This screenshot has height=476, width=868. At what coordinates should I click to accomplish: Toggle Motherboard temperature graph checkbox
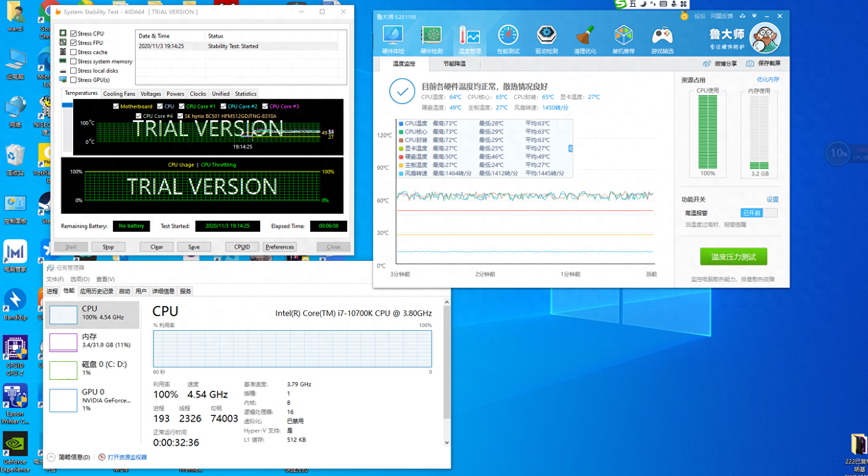click(116, 106)
